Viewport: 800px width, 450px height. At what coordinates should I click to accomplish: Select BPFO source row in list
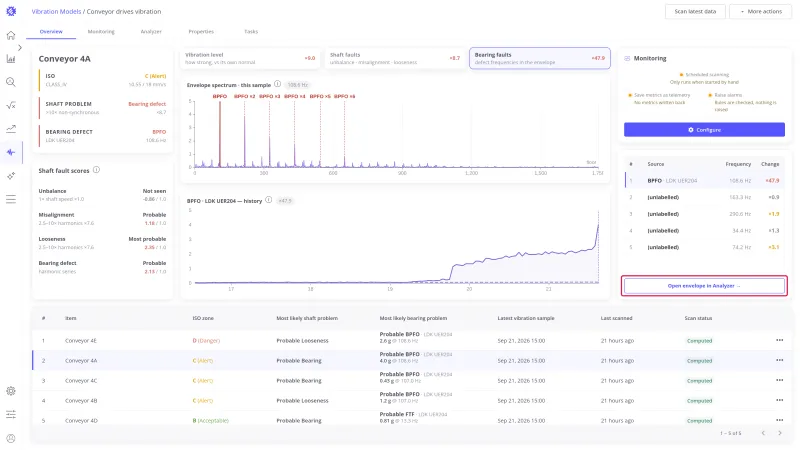click(x=704, y=181)
